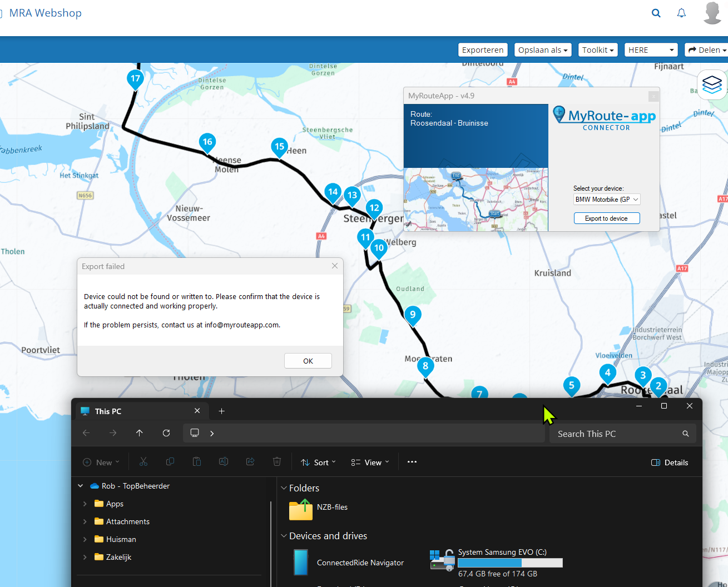The width and height of the screenshot is (728, 587).
Task: Close the MyRouteApp connector window
Action: [x=653, y=96]
